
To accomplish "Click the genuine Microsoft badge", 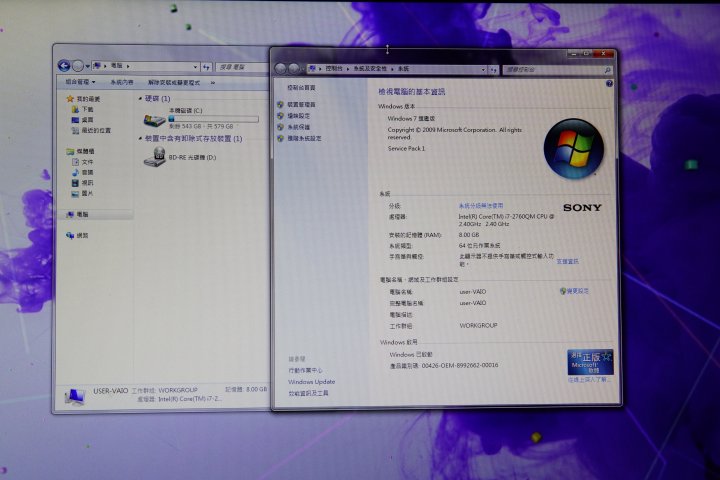I will click(590, 362).
